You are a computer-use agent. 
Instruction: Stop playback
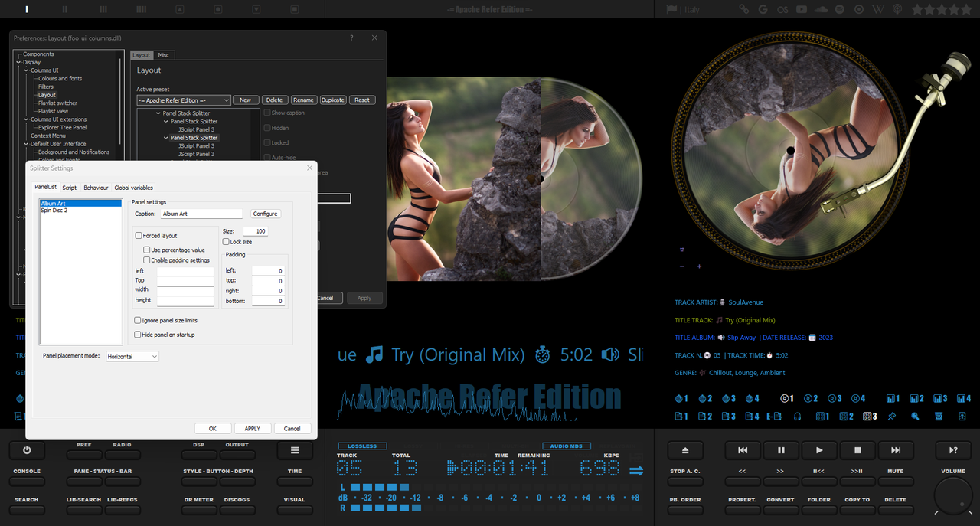coord(857,450)
